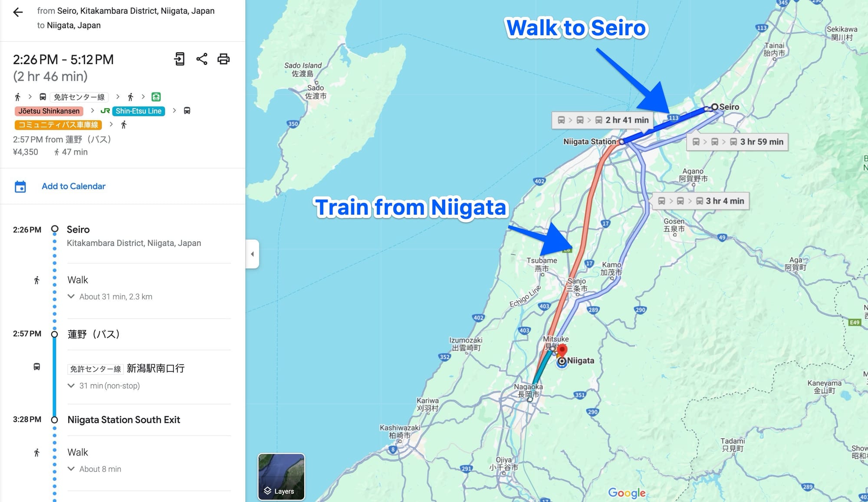Viewport: 868px width, 502px height.
Task: Click the back arrow icon
Action: tap(18, 12)
